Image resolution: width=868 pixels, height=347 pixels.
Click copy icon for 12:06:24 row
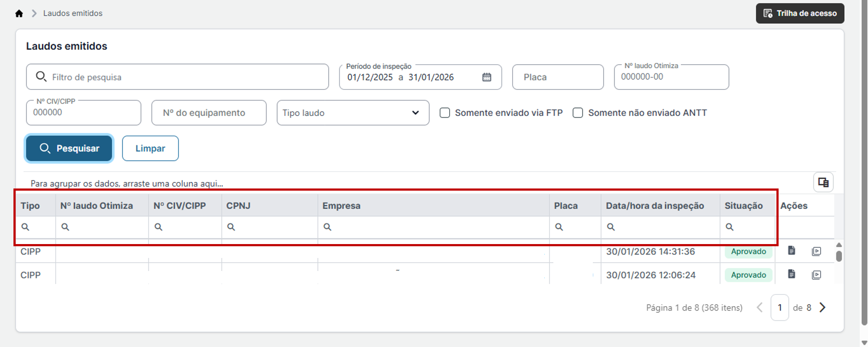(816, 275)
